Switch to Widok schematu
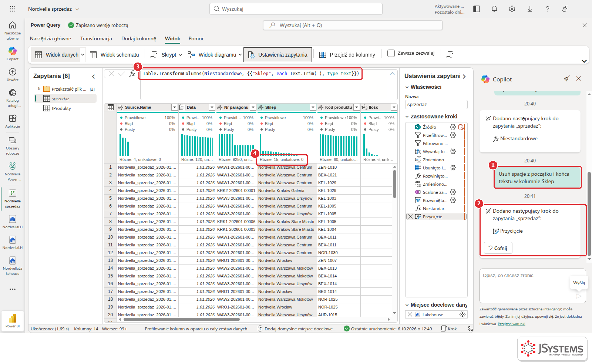This screenshot has height=364, width=592. pyautogui.click(x=114, y=55)
